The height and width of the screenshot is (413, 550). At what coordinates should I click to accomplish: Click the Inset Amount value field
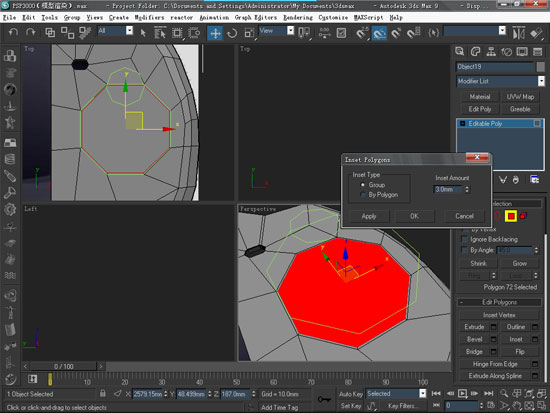pos(448,189)
